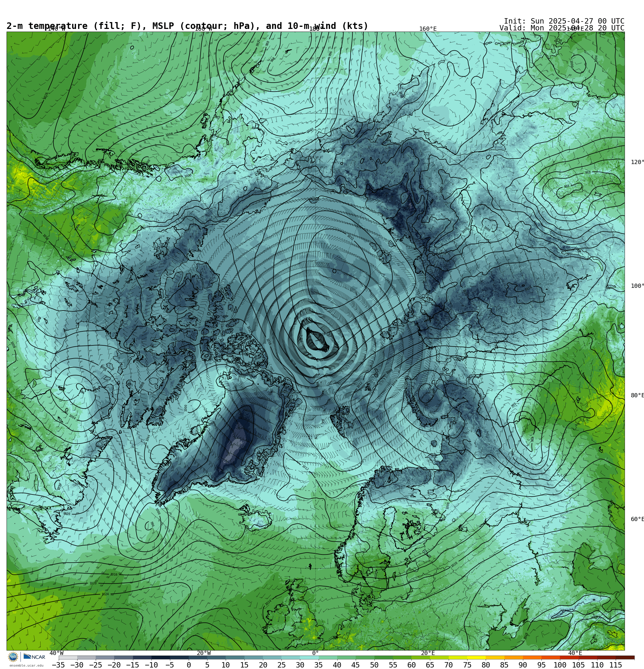
Task: Pick the mint green swatch between 35 and 40
Action: coord(328,657)
